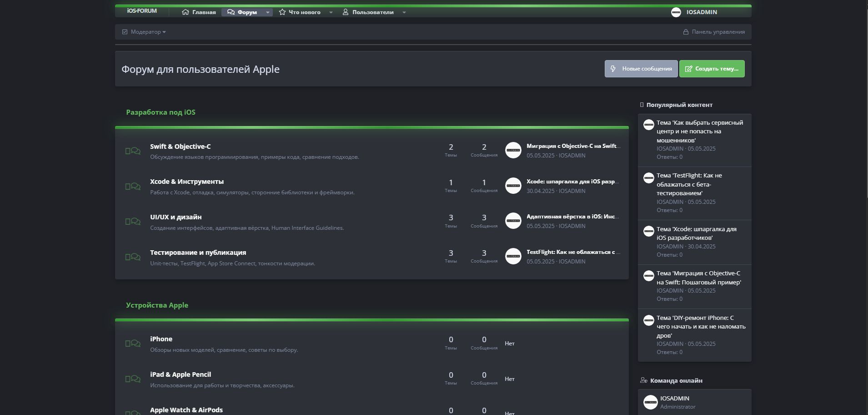Click avatar of popular TestFlight topic in sidebar

(649, 178)
